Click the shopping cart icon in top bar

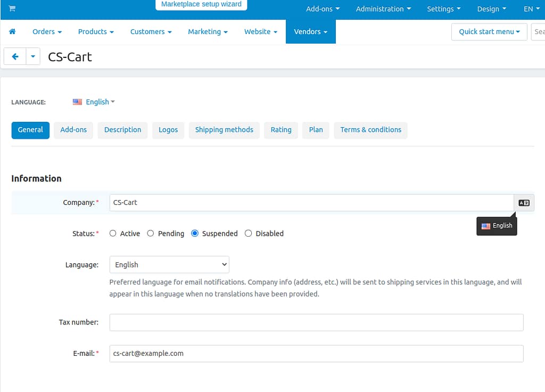click(12, 9)
